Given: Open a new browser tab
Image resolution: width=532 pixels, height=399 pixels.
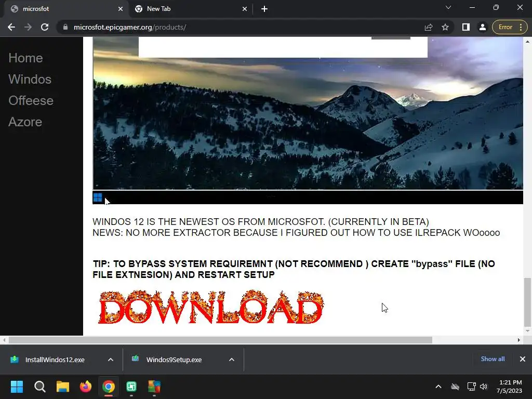Looking at the screenshot, I should 264,9.
